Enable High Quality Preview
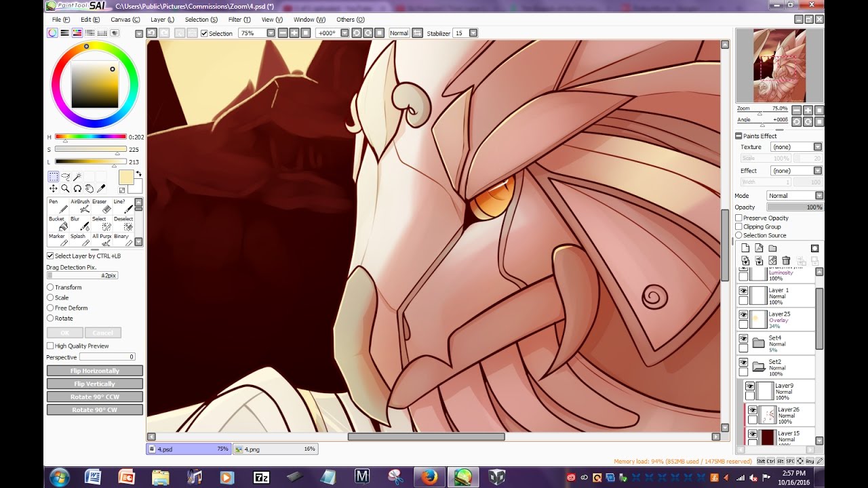This screenshot has height=488, width=868. 50,346
